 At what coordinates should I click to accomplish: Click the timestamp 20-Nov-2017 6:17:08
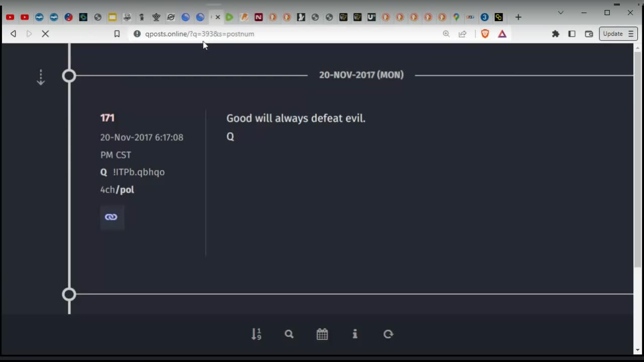142,137
